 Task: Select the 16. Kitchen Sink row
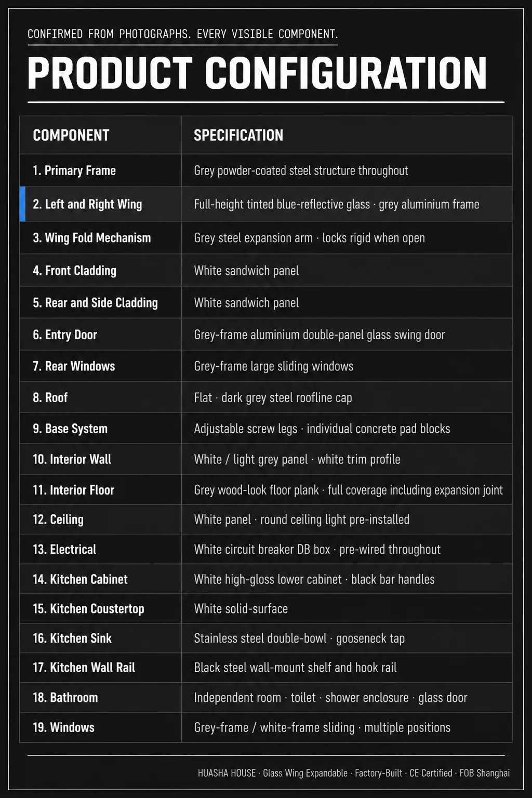pos(266,638)
